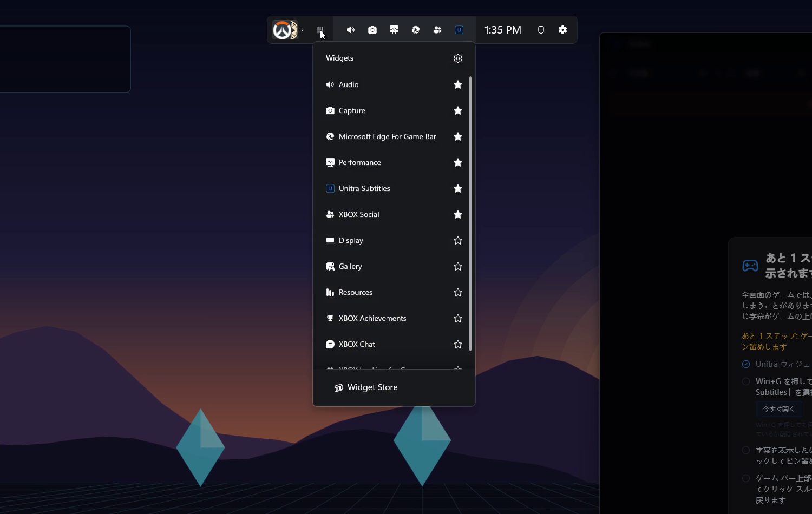
Task: Click the Unitra Subtitles icon in toolbar
Action: click(x=459, y=30)
